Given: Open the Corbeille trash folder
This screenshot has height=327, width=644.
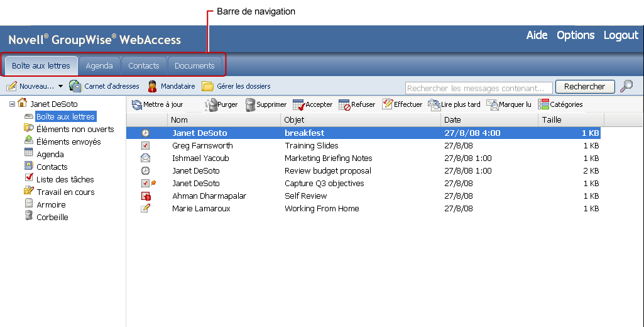Looking at the screenshot, I should coord(52,217).
